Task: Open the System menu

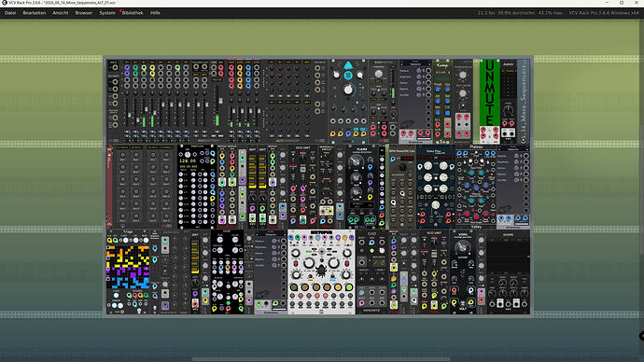Action: click(107, 13)
